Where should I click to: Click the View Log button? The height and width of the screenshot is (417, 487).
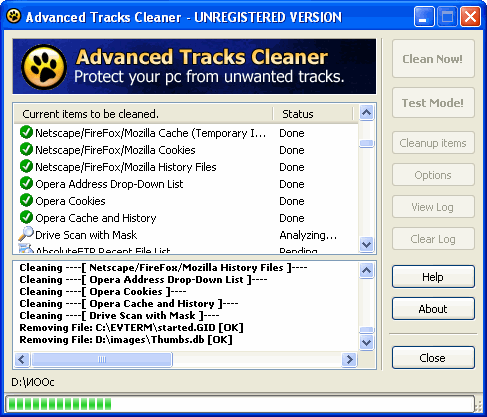pos(433,207)
